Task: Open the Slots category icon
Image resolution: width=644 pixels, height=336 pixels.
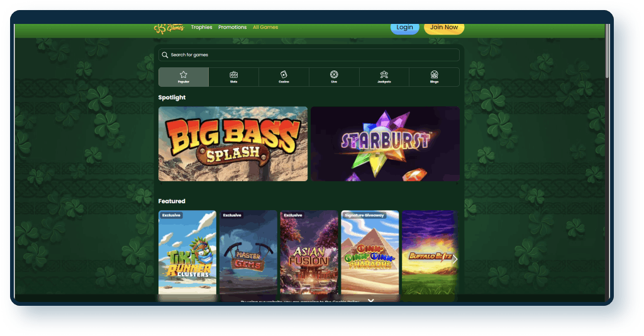Action: point(234,77)
